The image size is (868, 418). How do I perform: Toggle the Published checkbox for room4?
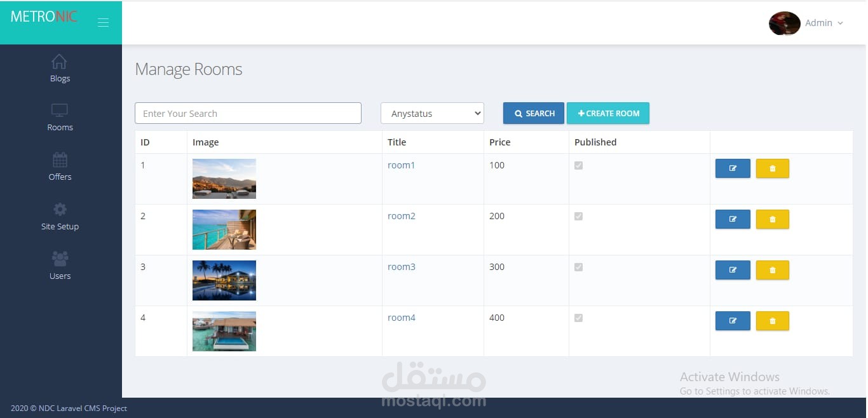click(x=578, y=318)
